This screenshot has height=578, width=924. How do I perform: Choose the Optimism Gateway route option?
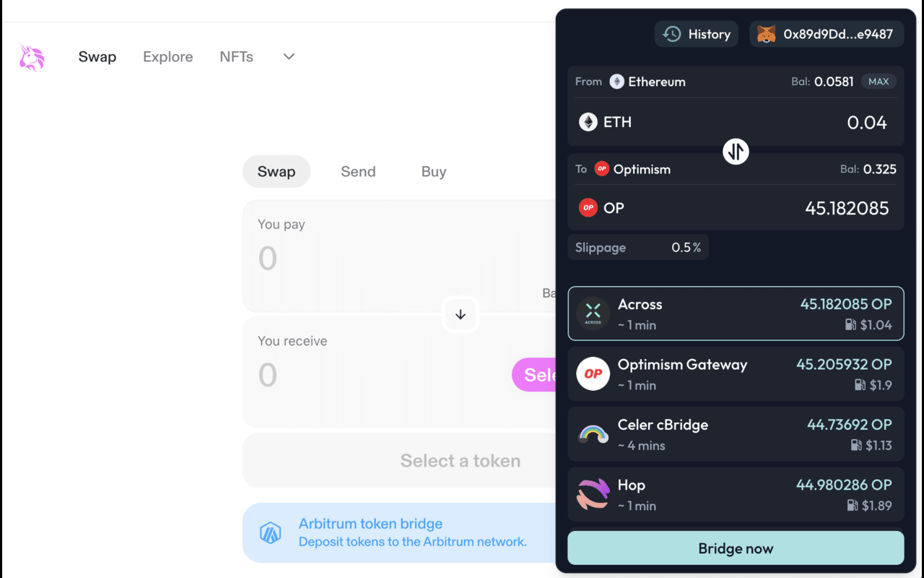(736, 374)
